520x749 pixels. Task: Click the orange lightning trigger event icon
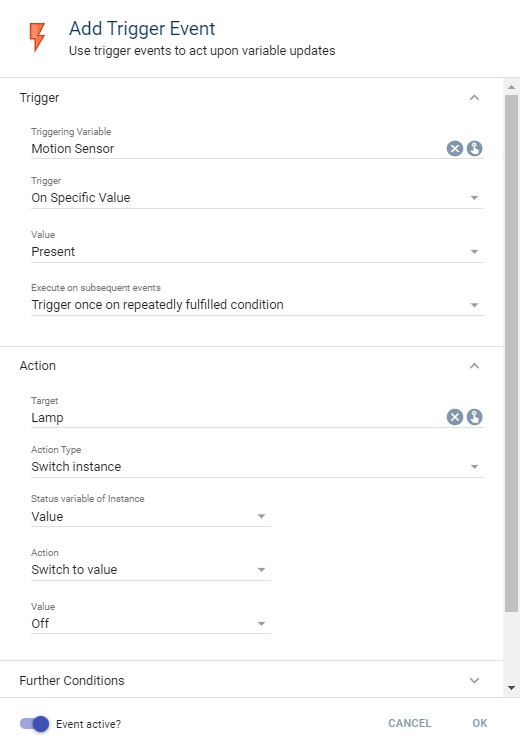tap(37, 37)
